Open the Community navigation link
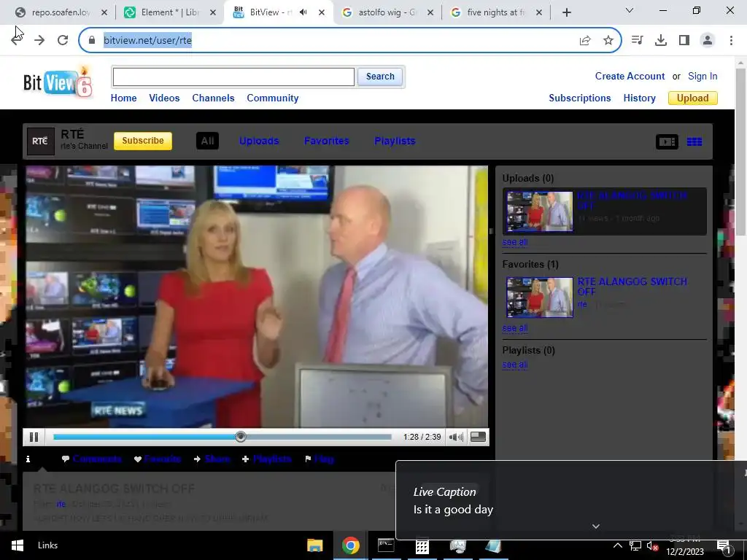The height and width of the screenshot is (560, 747). 273,98
